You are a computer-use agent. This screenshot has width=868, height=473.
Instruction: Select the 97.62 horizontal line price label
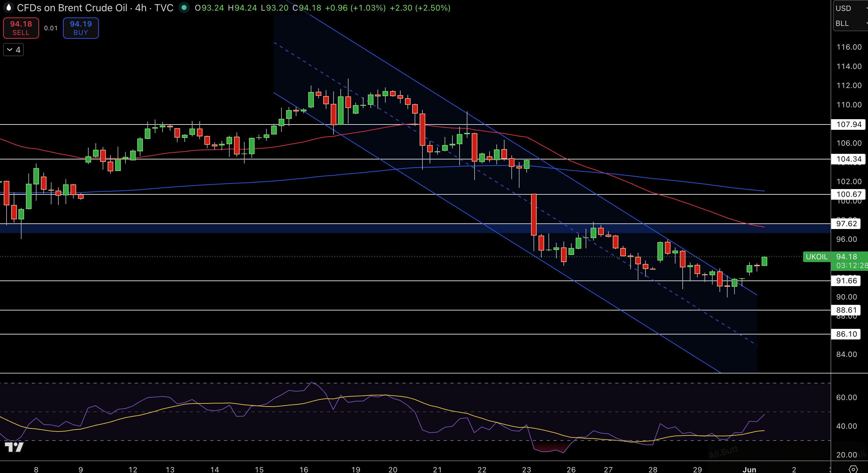point(846,223)
